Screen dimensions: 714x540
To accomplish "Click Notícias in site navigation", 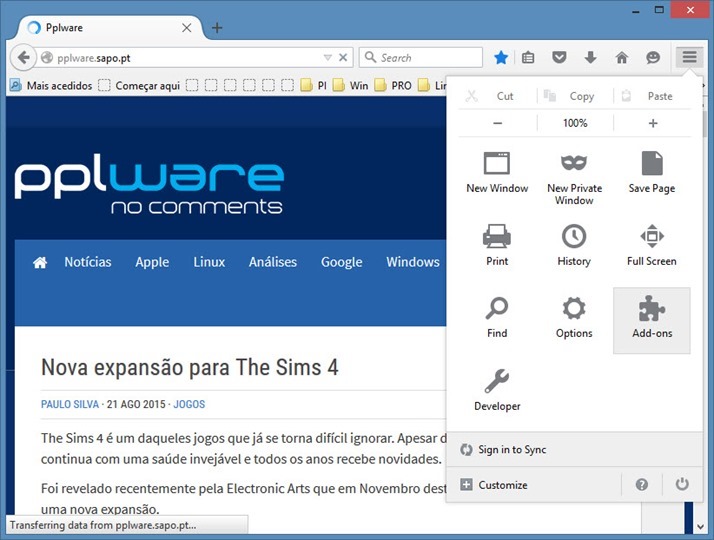I will pyautogui.click(x=88, y=262).
